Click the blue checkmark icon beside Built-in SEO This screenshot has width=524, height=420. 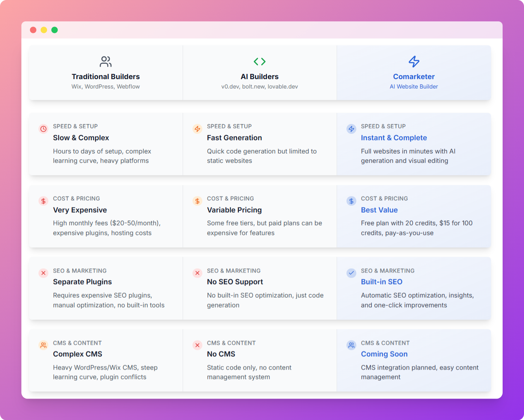pos(351,273)
